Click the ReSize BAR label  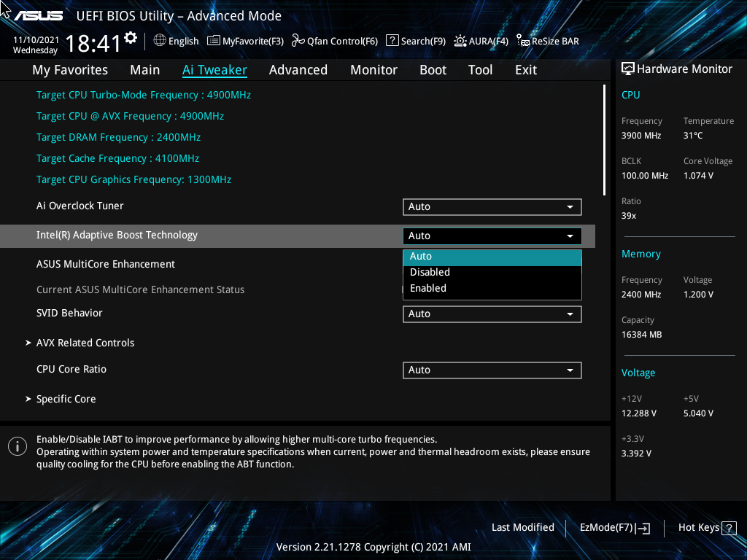(x=555, y=42)
